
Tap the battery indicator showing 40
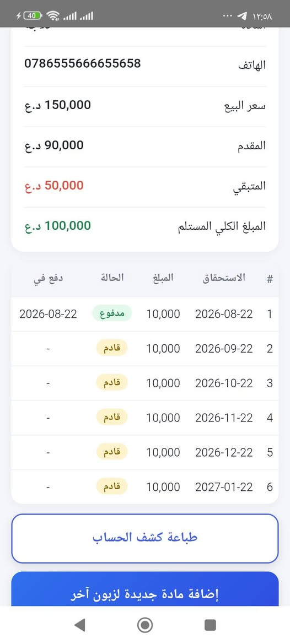[x=33, y=16]
